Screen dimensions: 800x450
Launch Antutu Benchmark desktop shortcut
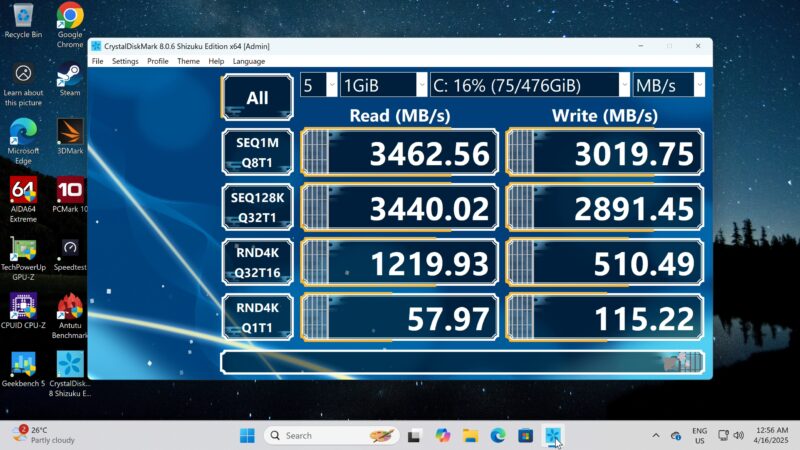70,315
